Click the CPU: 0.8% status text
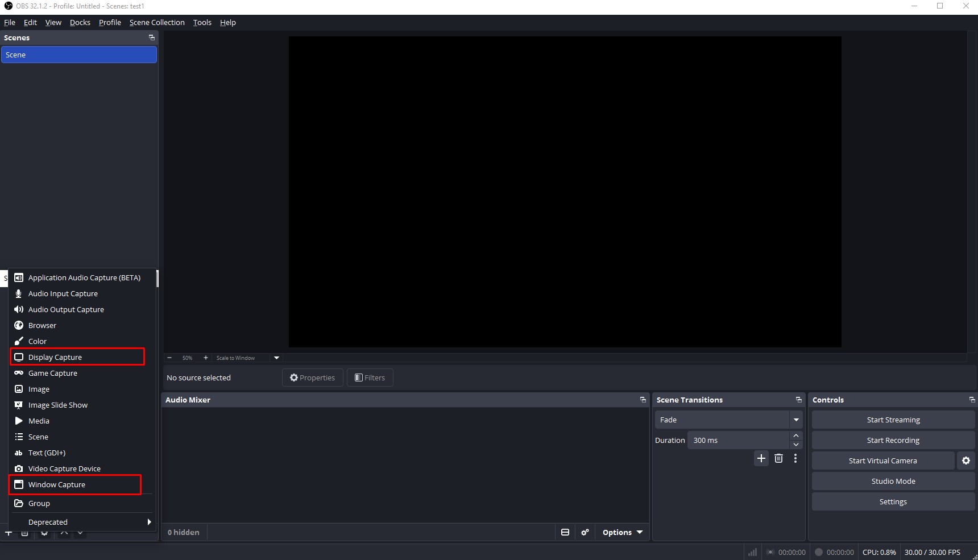Image resolution: width=978 pixels, height=560 pixels. [x=879, y=552]
